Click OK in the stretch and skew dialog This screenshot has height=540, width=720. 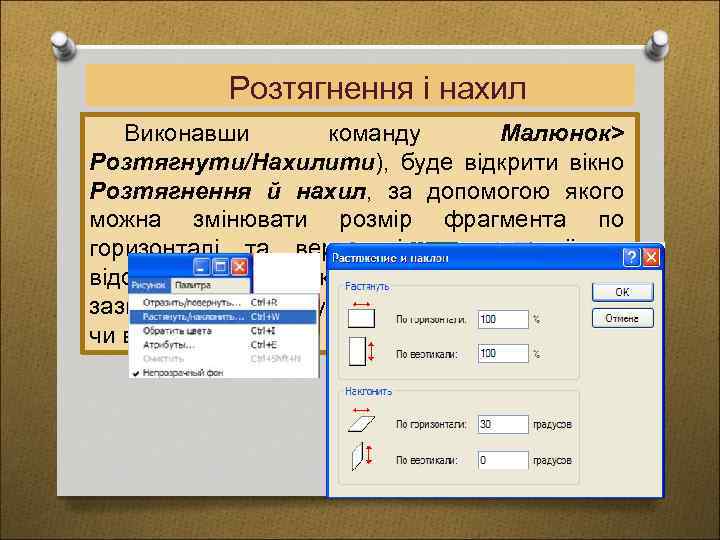622,292
